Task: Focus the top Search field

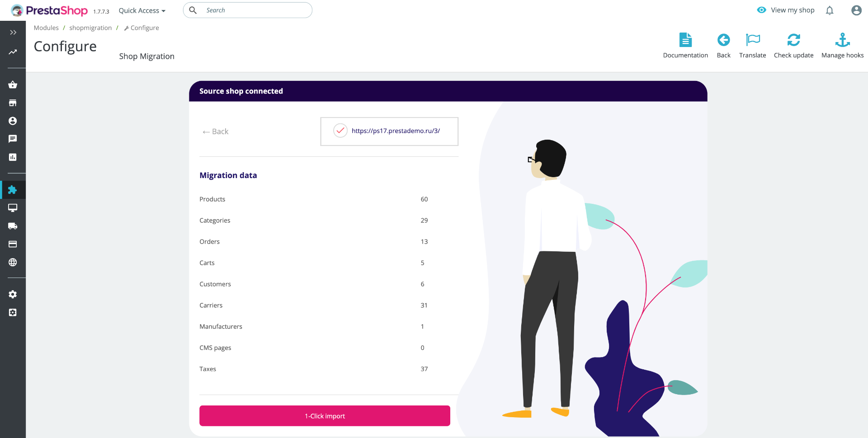Action: [x=247, y=10]
